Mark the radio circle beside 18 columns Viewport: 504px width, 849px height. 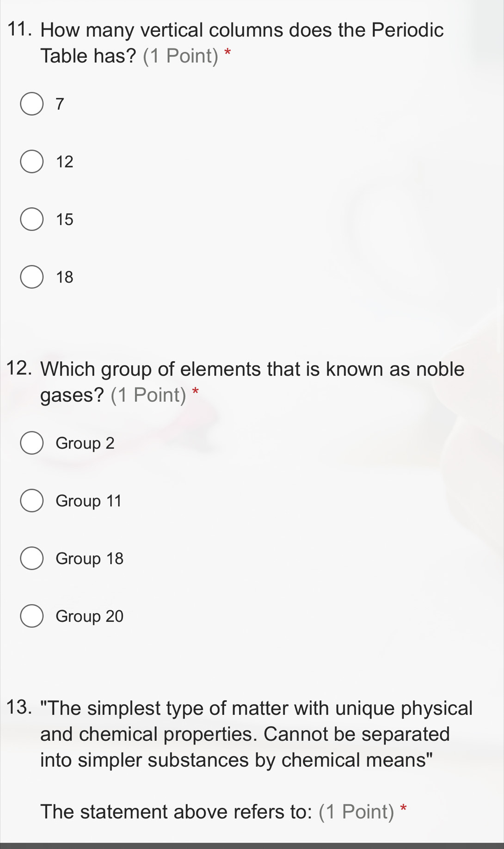(x=32, y=277)
